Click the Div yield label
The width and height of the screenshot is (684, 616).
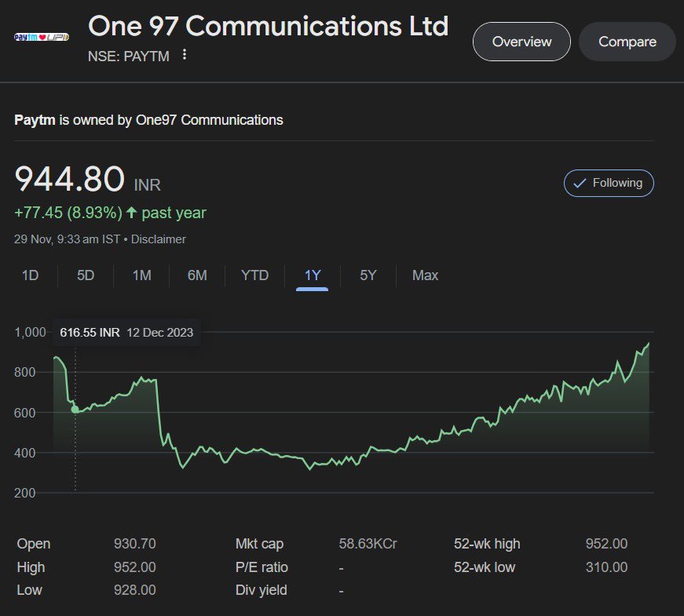pos(262,590)
